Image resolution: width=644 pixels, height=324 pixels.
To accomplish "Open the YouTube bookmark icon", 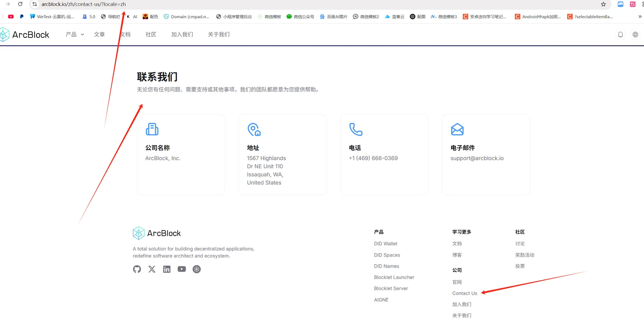I will pos(11,17).
